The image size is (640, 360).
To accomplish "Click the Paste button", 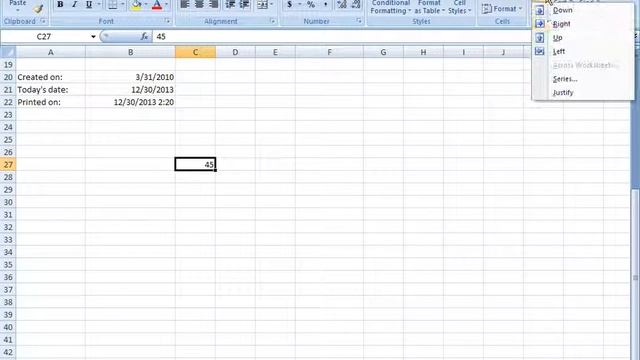I will pyautogui.click(x=18, y=5).
